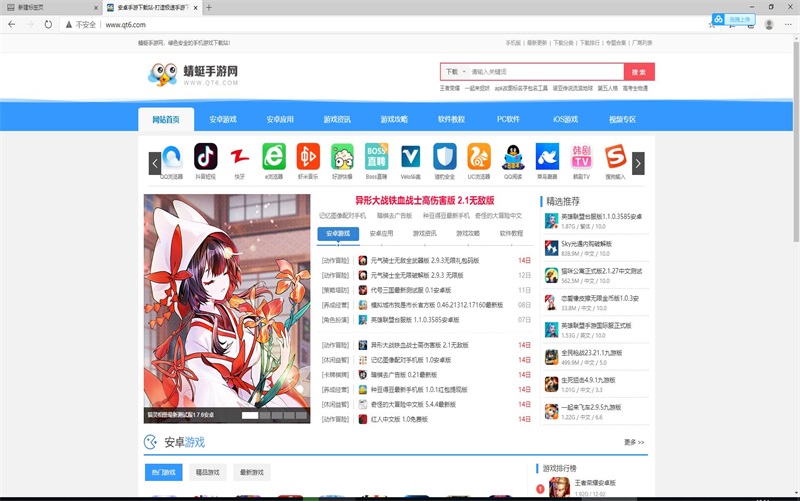Click the 不安全 warning icon
This screenshot has width=800, height=501.
pos(69,24)
